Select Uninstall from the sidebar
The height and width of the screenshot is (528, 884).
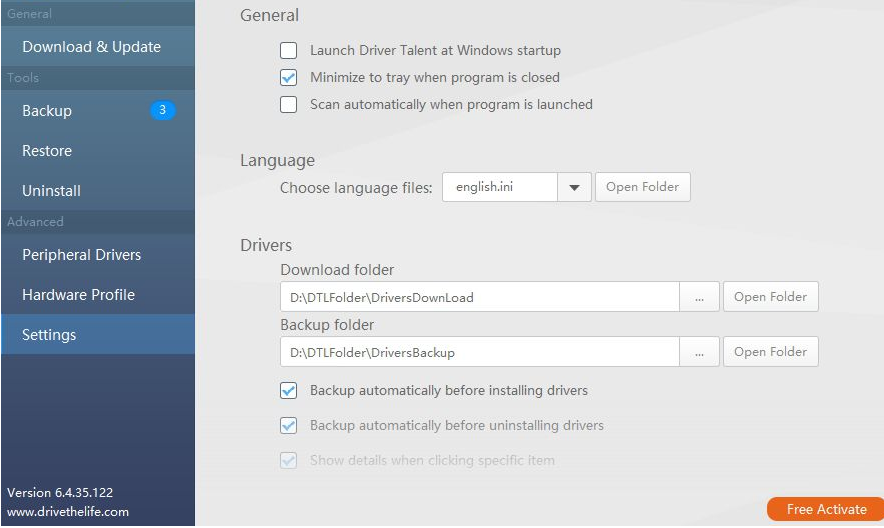(51, 191)
